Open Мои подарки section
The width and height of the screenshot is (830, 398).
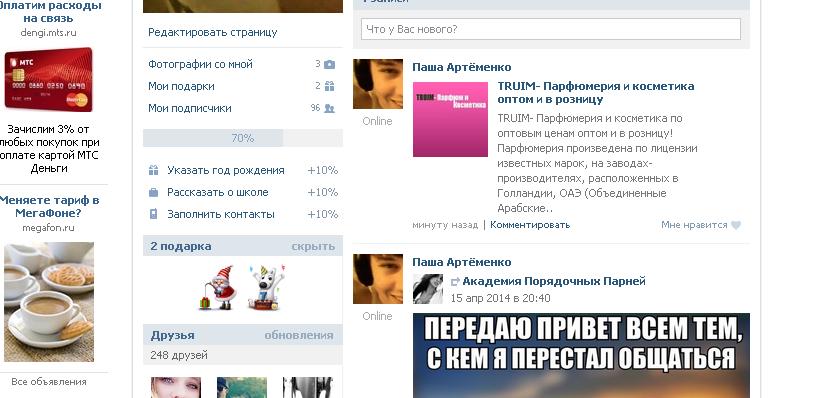tap(181, 86)
